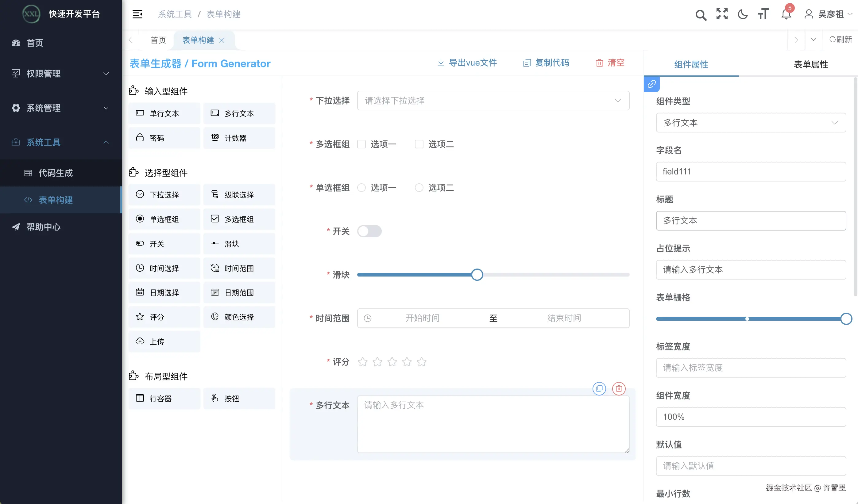Click the 表单栅格 slider handle
The image size is (858, 504).
[846, 319]
